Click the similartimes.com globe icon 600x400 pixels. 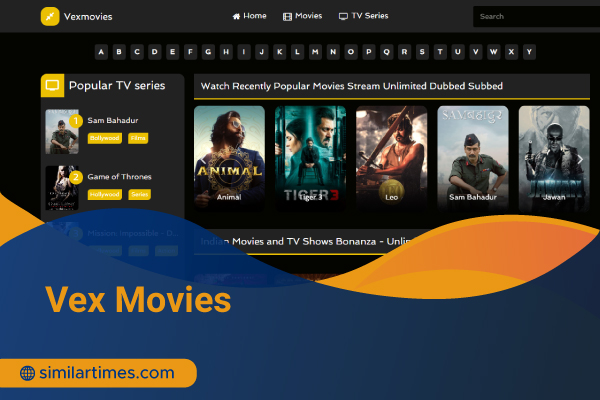point(27,373)
